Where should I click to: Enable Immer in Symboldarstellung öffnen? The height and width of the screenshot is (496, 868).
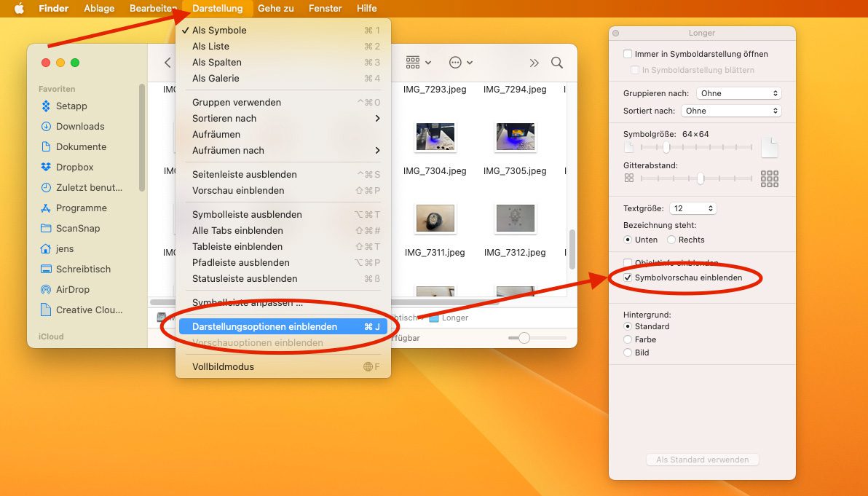pyautogui.click(x=628, y=54)
